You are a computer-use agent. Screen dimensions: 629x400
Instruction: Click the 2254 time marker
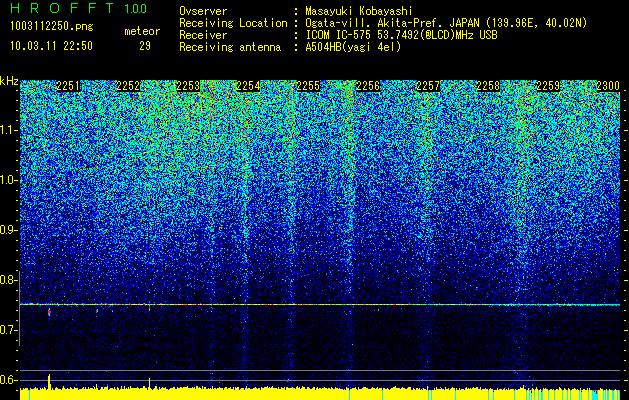(x=248, y=86)
